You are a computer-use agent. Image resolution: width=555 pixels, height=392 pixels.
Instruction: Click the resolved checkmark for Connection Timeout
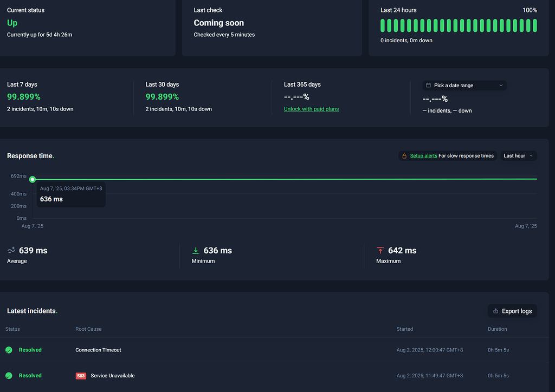point(9,350)
